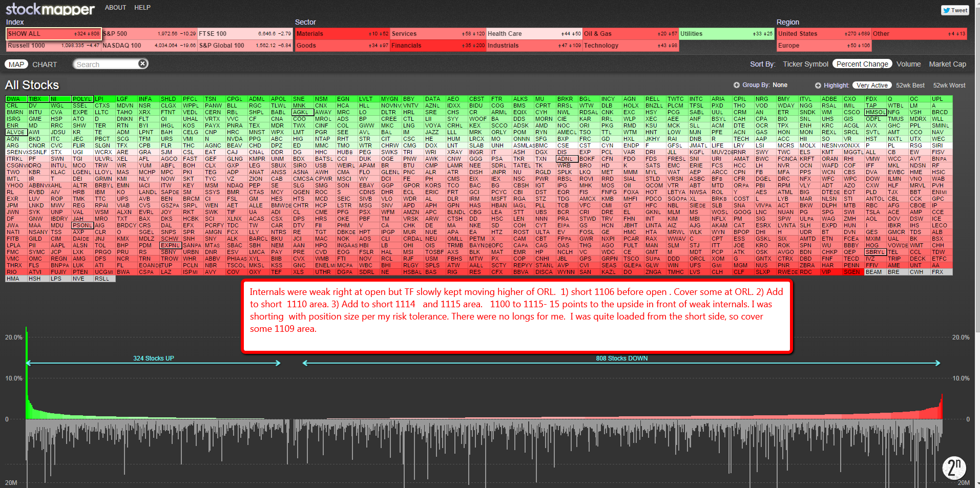Click the INTC stock cell

(x=699, y=99)
